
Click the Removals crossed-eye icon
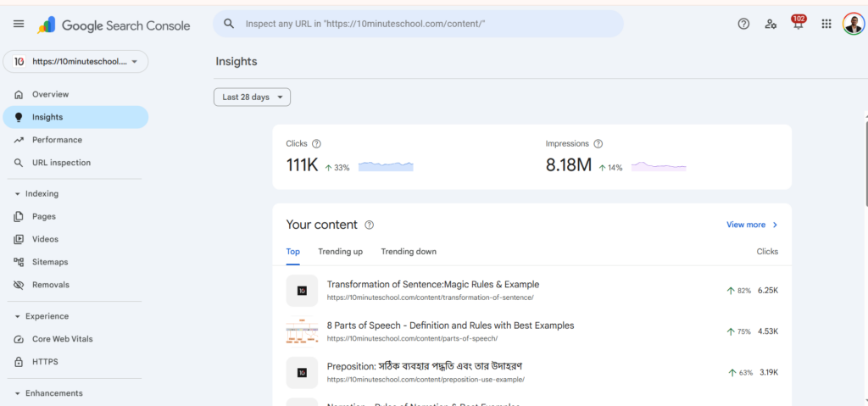coord(19,285)
